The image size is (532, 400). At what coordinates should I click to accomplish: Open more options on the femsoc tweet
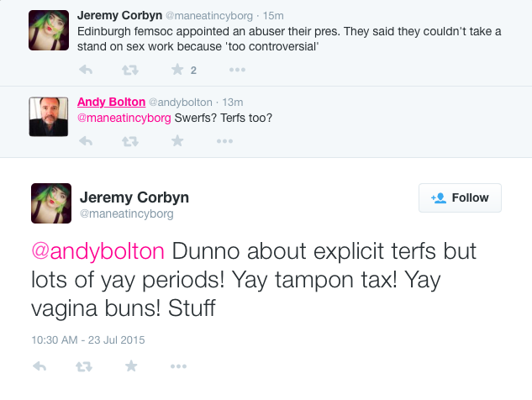pos(224,70)
